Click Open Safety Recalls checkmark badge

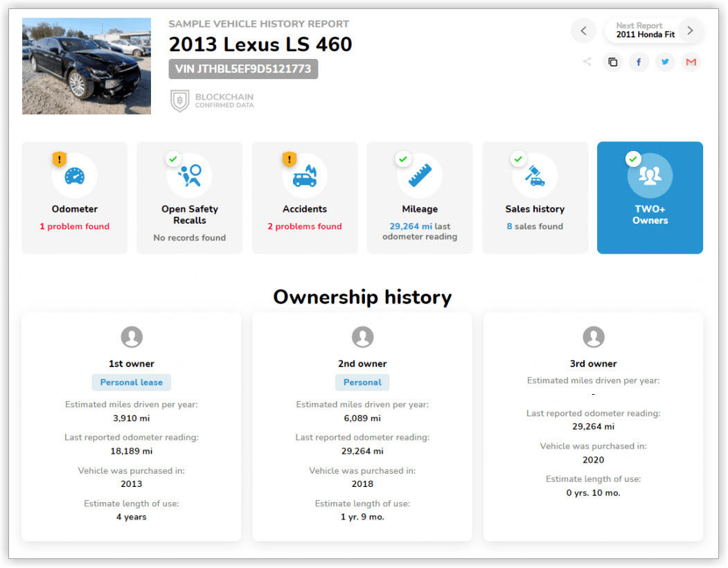173,159
